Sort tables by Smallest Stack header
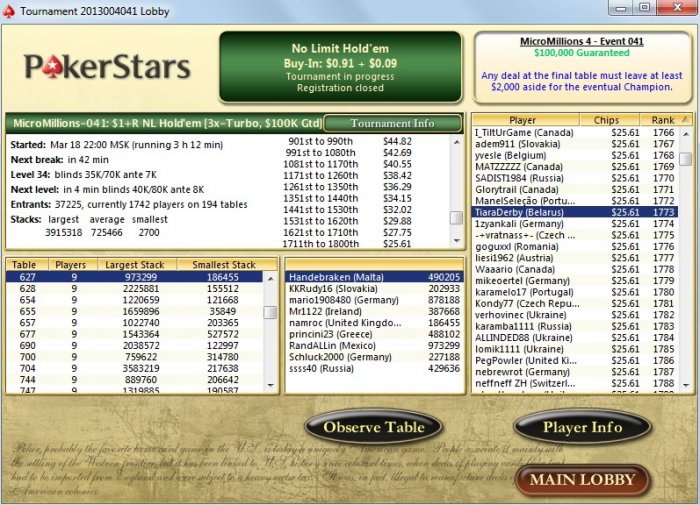Screen dimensions: 700x505 point(227,265)
